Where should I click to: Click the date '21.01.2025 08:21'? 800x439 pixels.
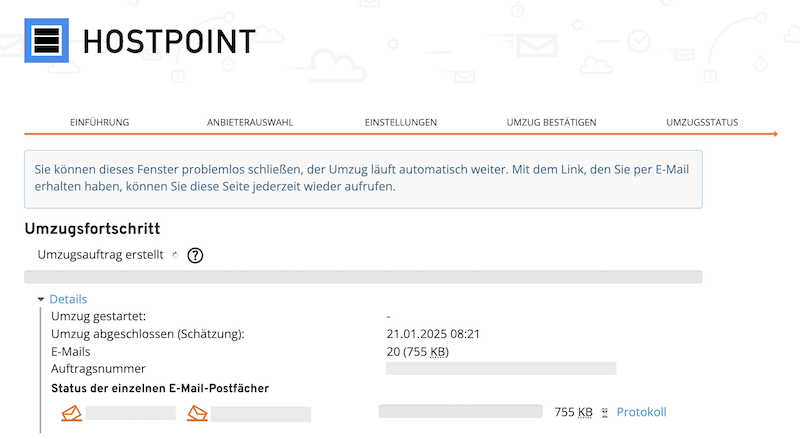coord(433,334)
